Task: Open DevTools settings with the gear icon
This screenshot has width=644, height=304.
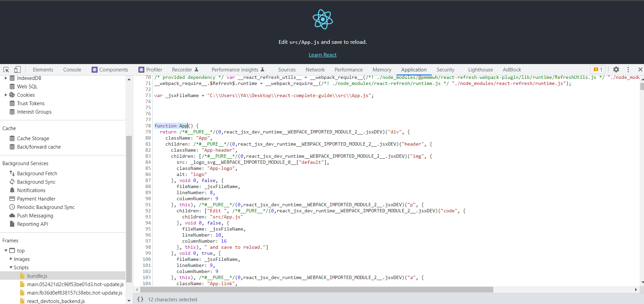Action: [616, 69]
